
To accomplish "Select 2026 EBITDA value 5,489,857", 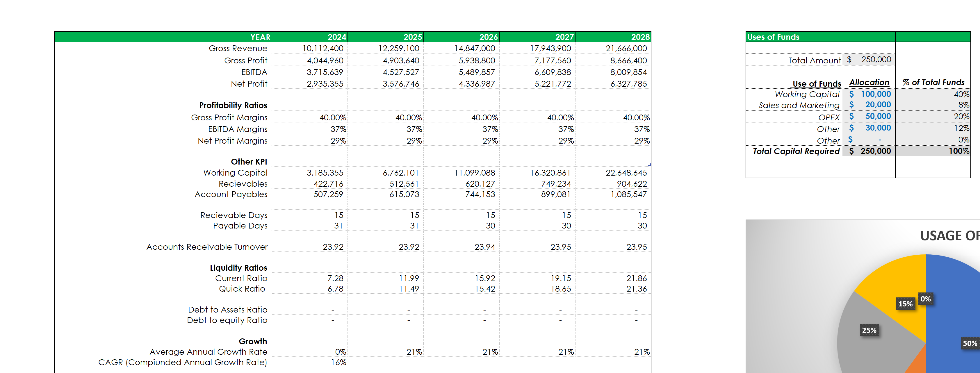I will (477, 72).
